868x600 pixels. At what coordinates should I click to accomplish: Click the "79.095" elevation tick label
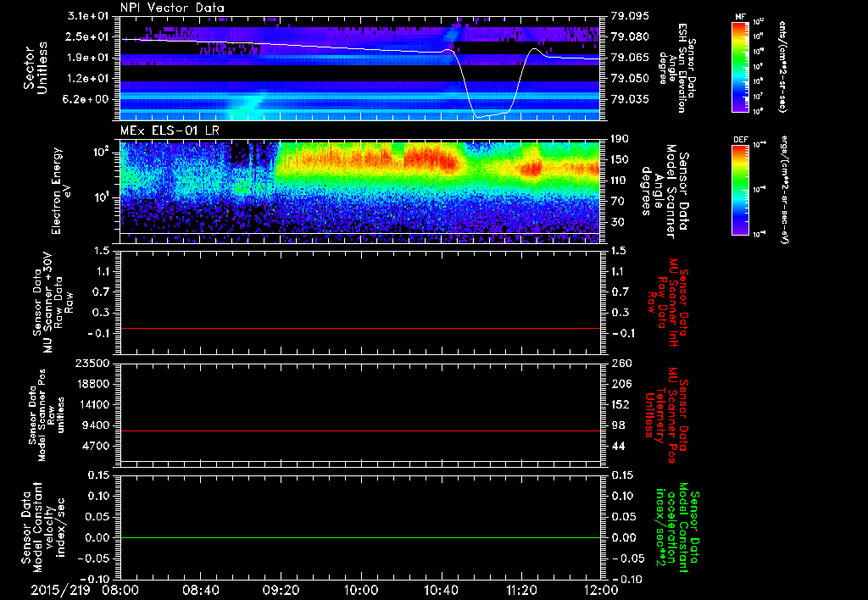click(x=630, y=16)
